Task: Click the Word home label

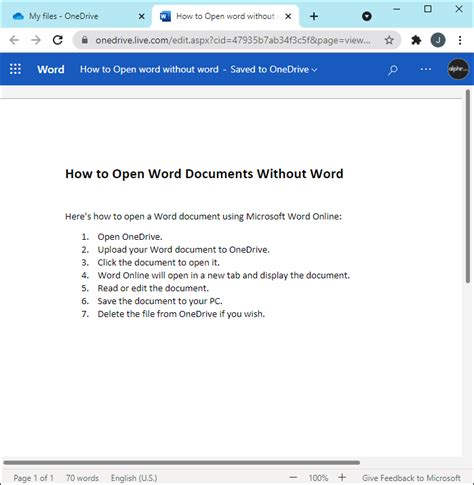Action: 51,69
